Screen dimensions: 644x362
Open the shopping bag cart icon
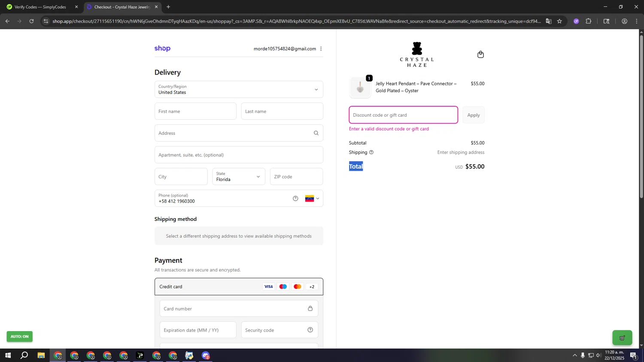[480, 54]
